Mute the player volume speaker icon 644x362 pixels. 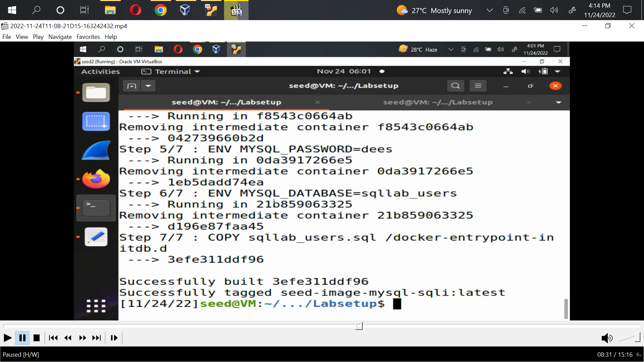tap(606, 338)
